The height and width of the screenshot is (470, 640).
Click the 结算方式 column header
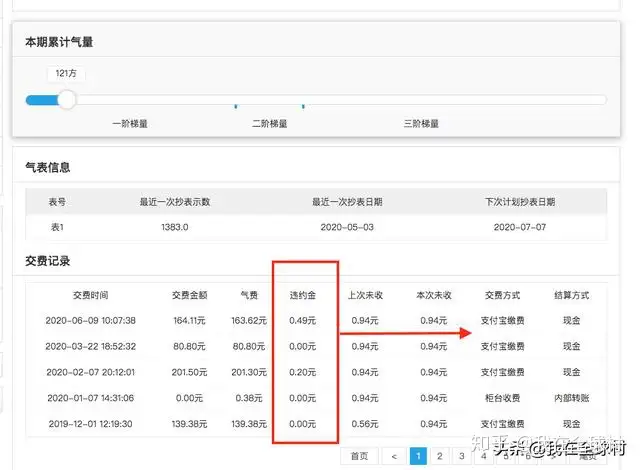(571, 295)
